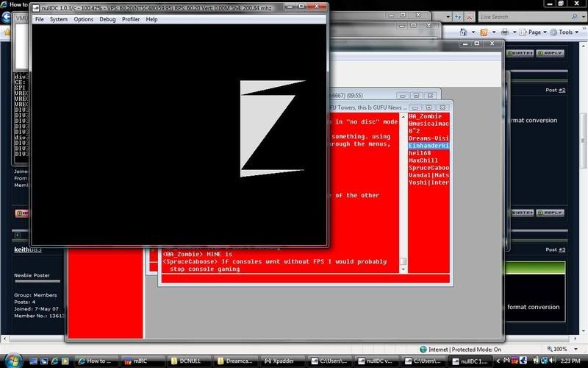
Task: Click the network tray icon
Action: 544,361
